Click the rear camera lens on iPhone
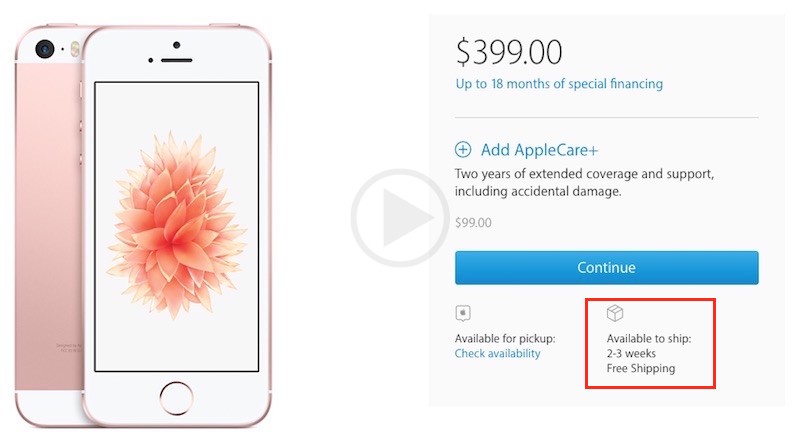 tap(45, 49)
